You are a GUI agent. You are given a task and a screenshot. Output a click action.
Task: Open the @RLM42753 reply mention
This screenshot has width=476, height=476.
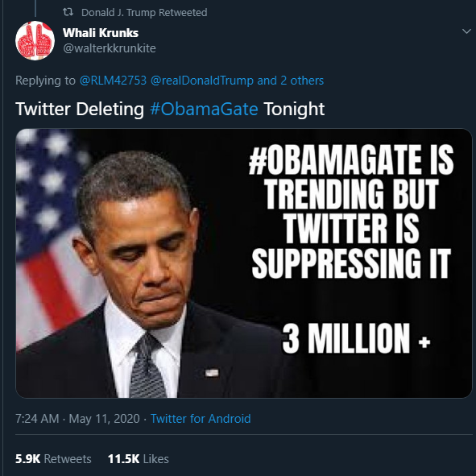tap(113, 81)
